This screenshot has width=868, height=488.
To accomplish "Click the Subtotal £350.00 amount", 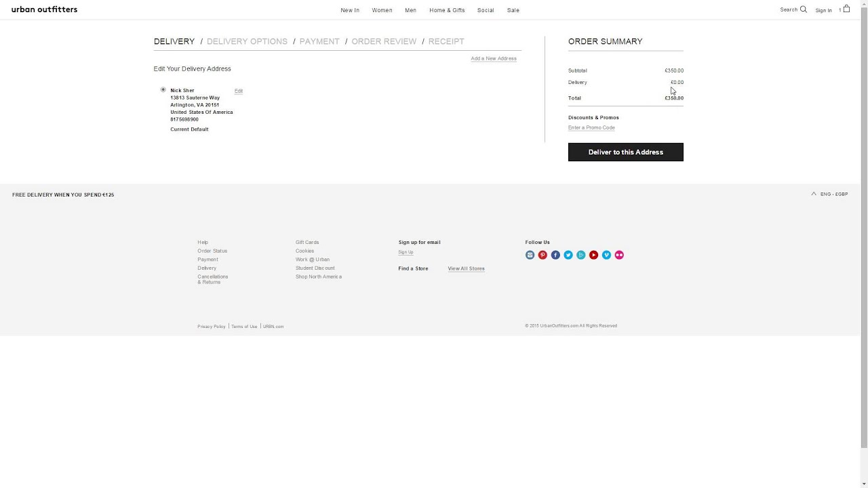I will click(x=674, y=70).
